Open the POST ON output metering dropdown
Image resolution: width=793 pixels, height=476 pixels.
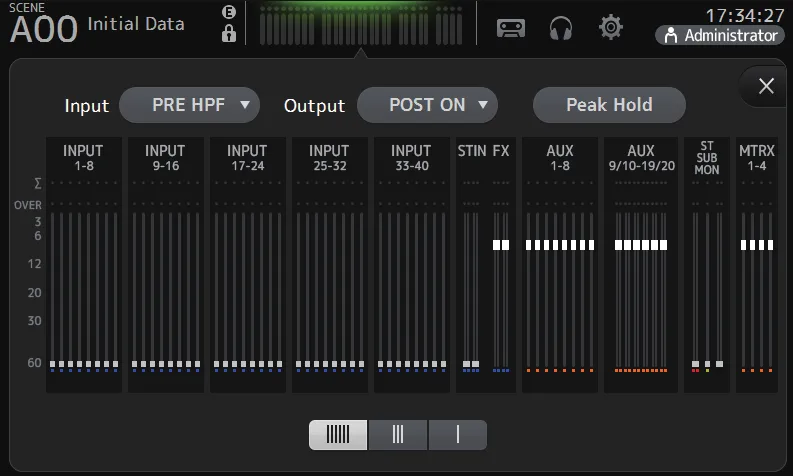click(x=427, y=105)
